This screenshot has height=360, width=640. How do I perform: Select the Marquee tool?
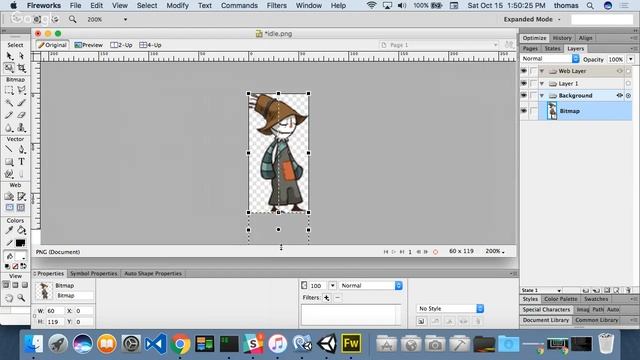pos(9,90)
